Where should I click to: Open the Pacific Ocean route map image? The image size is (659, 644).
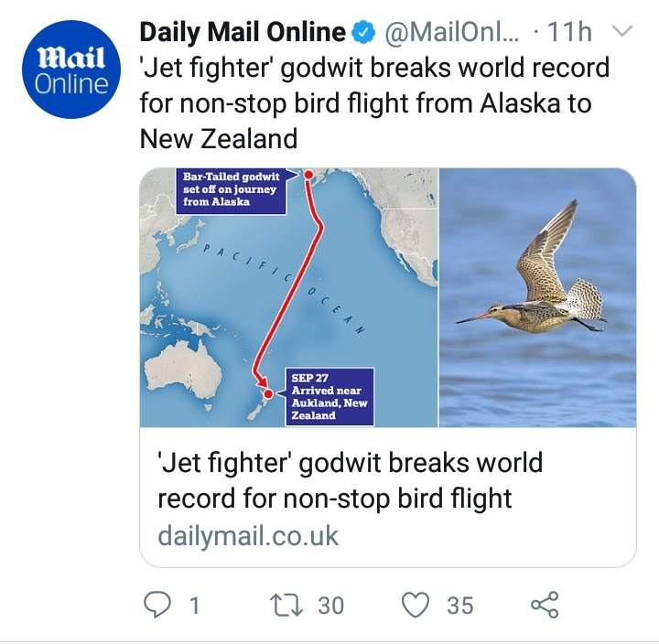[x=288, y=297]
